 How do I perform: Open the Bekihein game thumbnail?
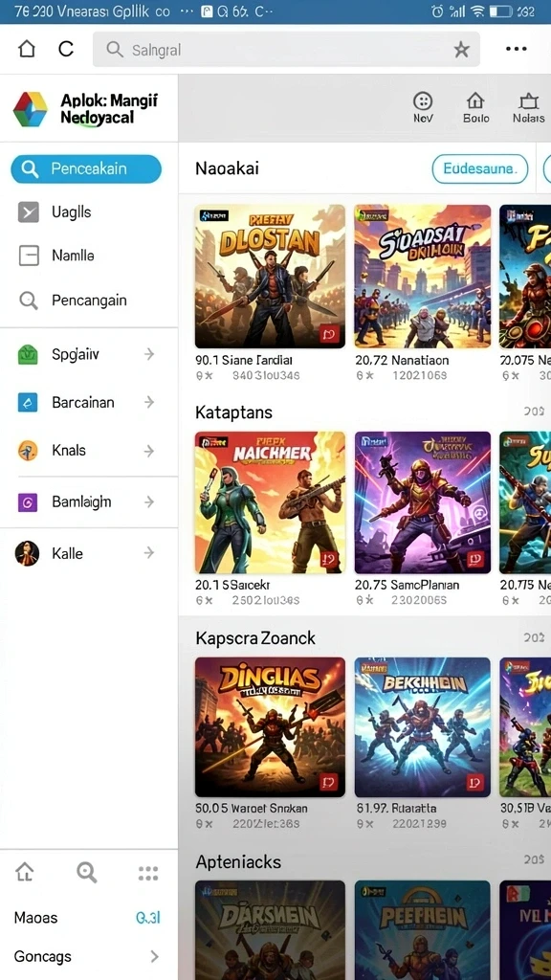(x=422, y=727)
